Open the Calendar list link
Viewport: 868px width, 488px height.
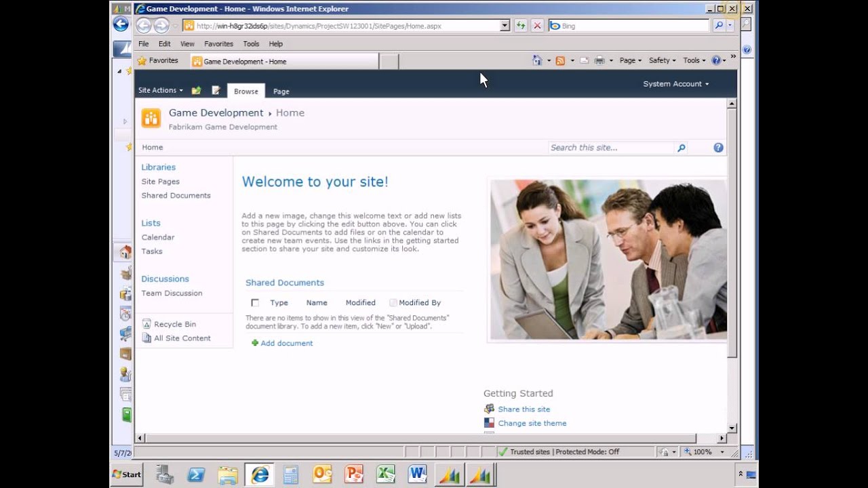pos(158,237)
